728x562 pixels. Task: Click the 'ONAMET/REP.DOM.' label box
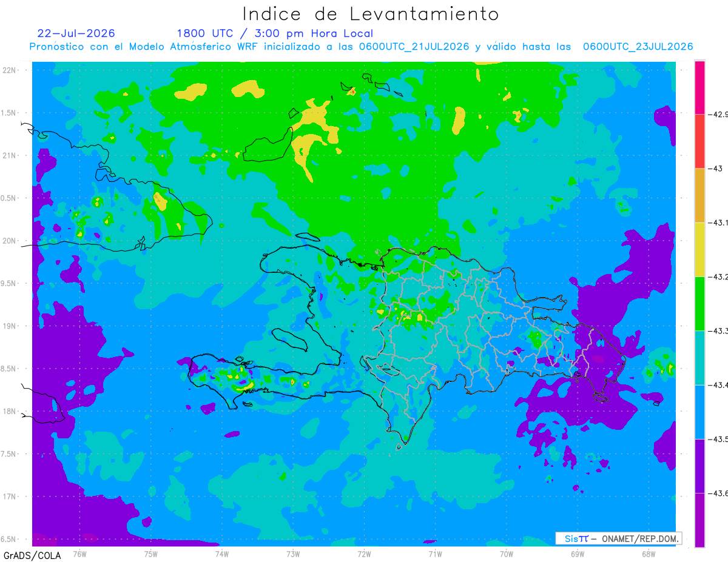(x=619, y=538)
